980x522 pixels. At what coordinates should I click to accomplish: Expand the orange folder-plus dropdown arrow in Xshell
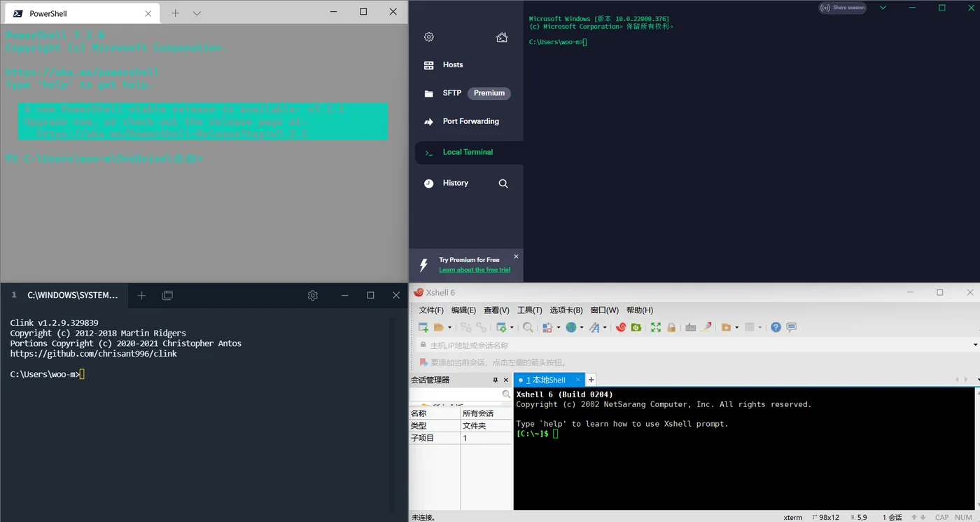pos(737,327)
